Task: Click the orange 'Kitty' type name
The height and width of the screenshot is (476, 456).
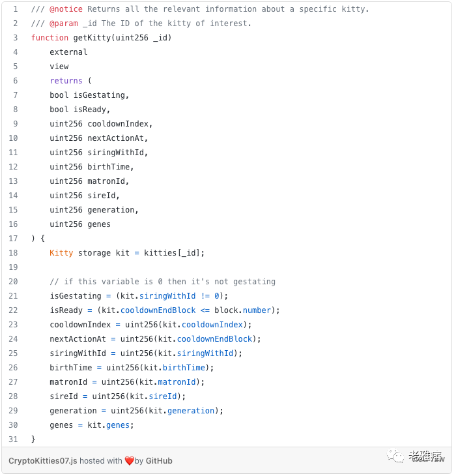Action: click(61, 253)
